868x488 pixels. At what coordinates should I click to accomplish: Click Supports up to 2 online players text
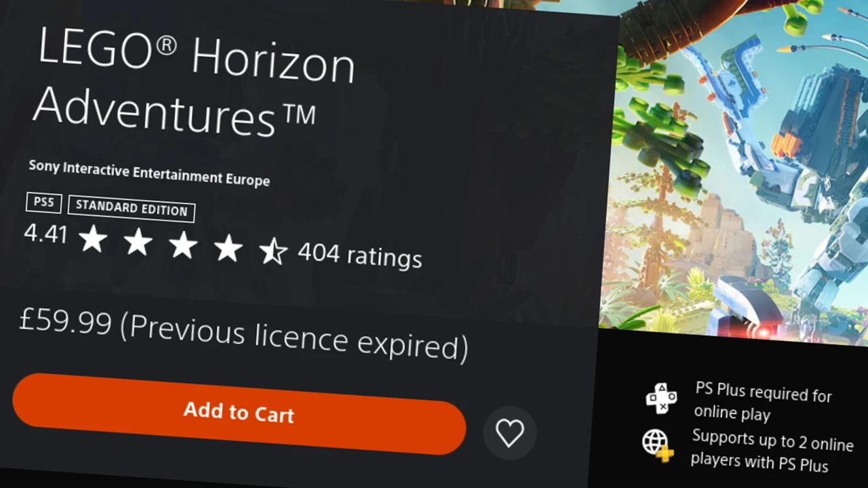[772, 450]
